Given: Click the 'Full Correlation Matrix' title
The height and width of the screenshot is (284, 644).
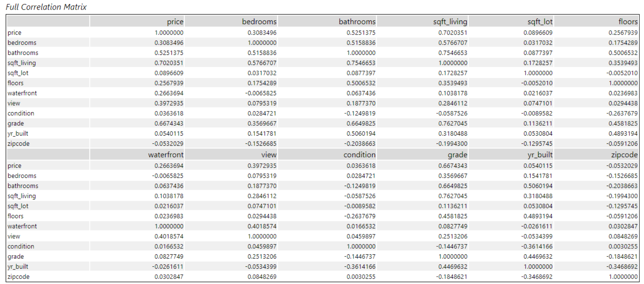Looking at the screenshot, I should click(46, 7).
